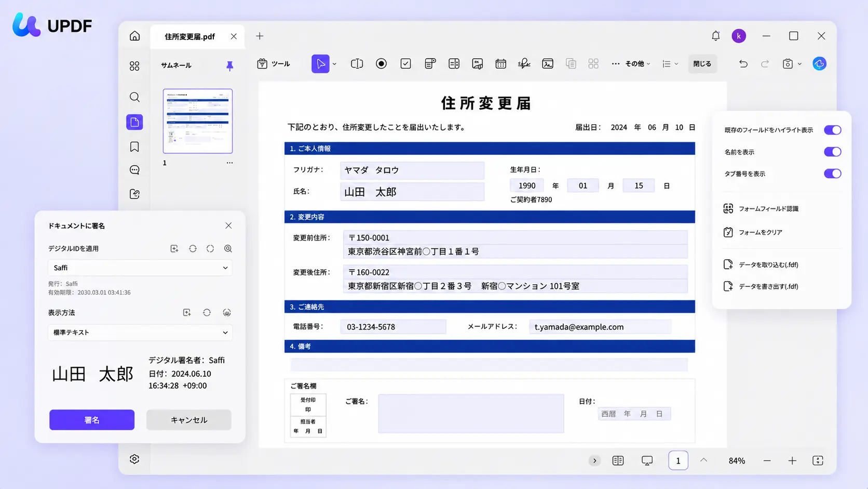868x489 pixels.
Task: Open the Saffi digital ID dropdown
Action: (140, 268)
